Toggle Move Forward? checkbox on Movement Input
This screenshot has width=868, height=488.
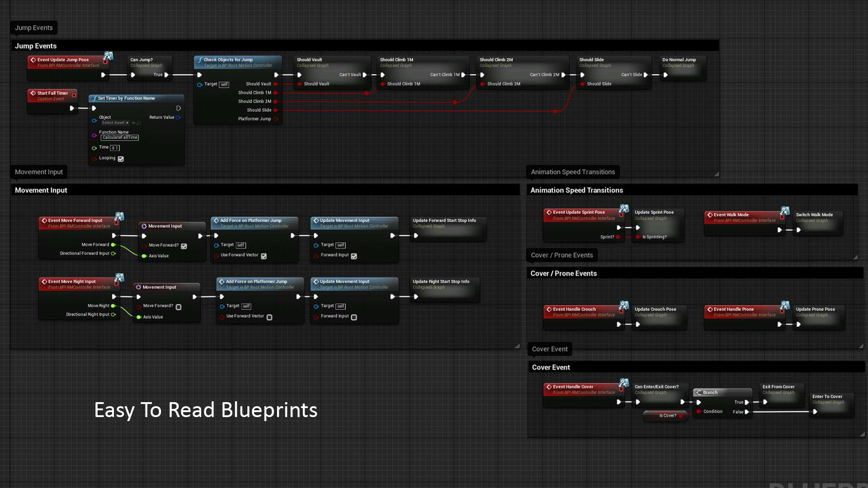(x=184, y=246)
